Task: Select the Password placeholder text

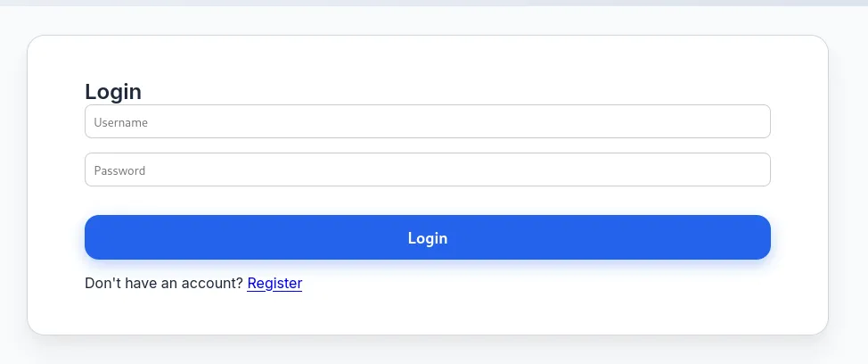Action: [119, 170]
